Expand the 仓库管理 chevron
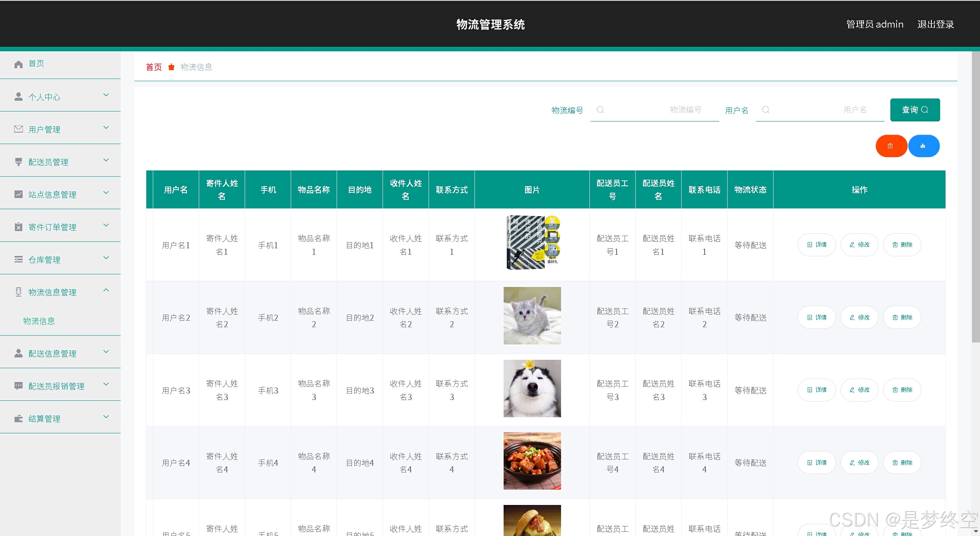The image size is (980, 536). coord(106,258)
